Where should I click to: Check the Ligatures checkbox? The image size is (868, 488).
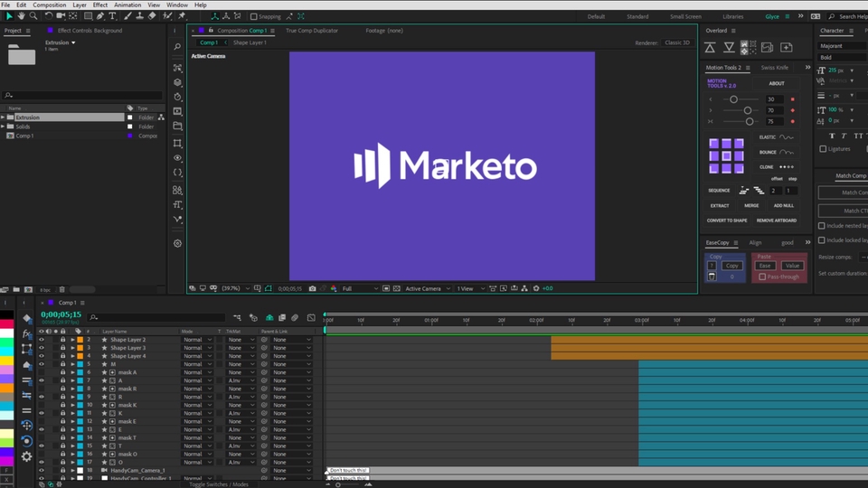pos(823,149)
